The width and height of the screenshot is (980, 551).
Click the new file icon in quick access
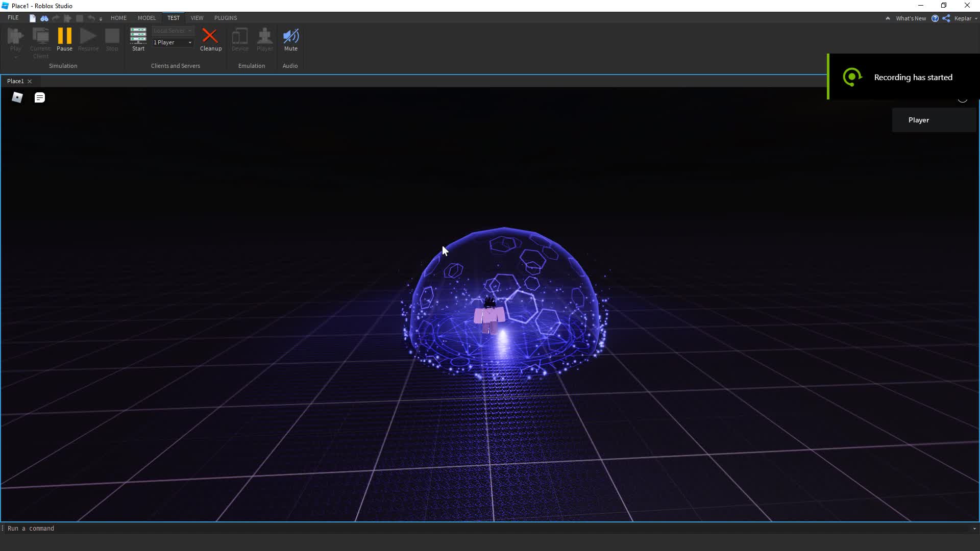pos(33,18)
